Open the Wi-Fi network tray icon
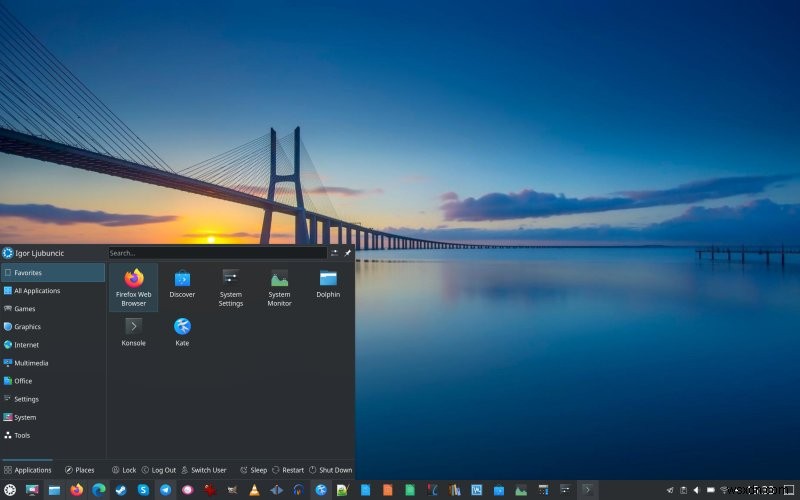800x500 pixels. (x=723, y=490)
